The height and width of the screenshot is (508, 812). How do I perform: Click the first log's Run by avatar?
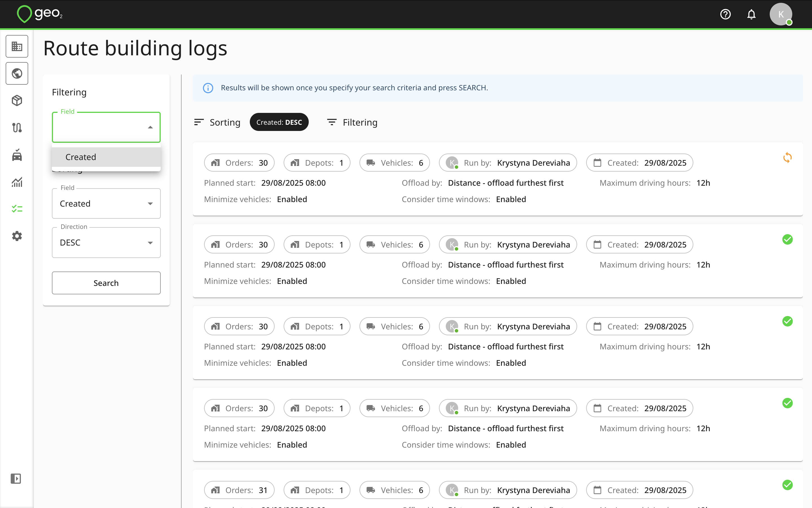coord(452,163)
